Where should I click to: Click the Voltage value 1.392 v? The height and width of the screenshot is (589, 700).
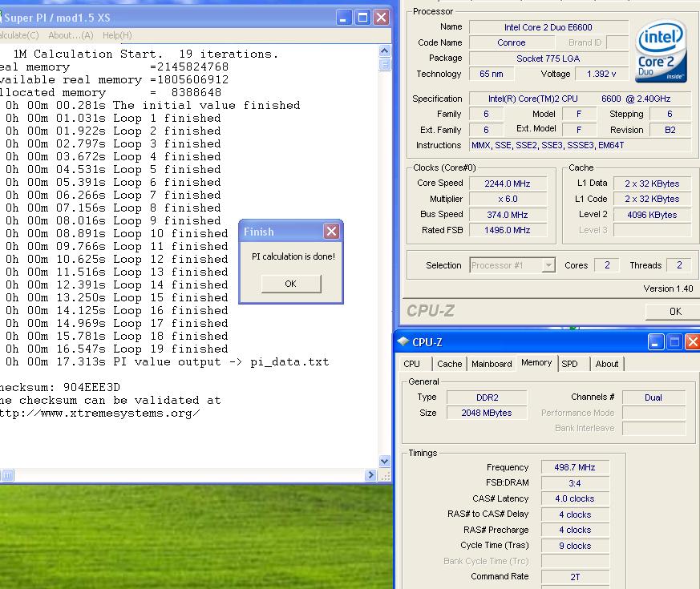(601, 74)
